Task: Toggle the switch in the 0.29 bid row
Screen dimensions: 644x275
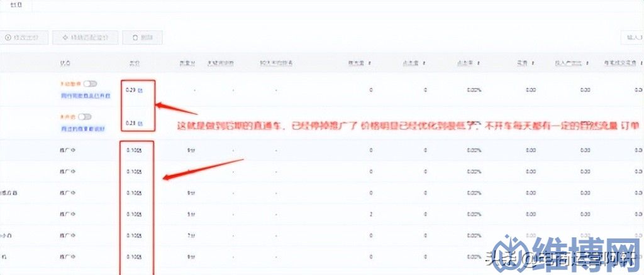Action: click(x=90, y=84)
